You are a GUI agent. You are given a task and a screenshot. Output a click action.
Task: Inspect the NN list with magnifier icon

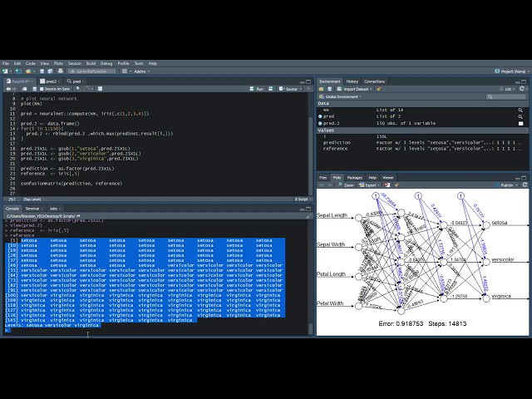[x=520, y=110]
